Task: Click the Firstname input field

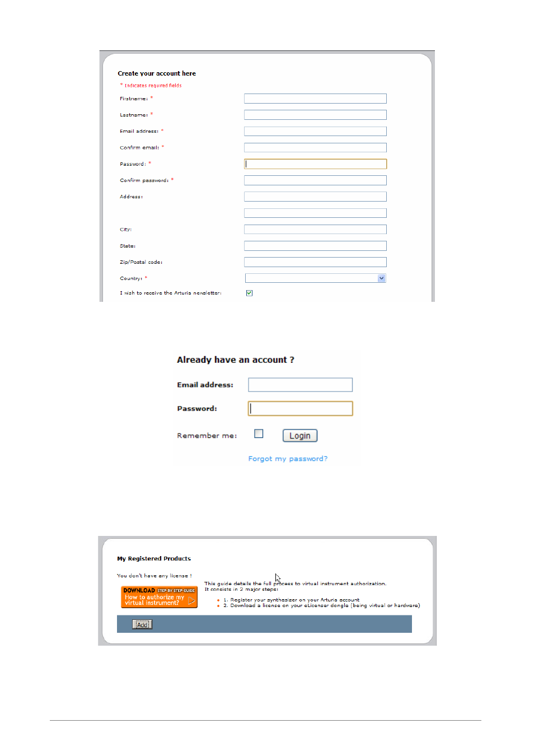Action: [315, 99]
